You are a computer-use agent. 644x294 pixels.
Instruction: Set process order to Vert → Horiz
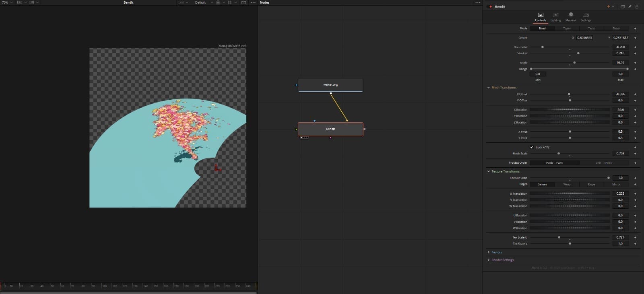(604, 163)
